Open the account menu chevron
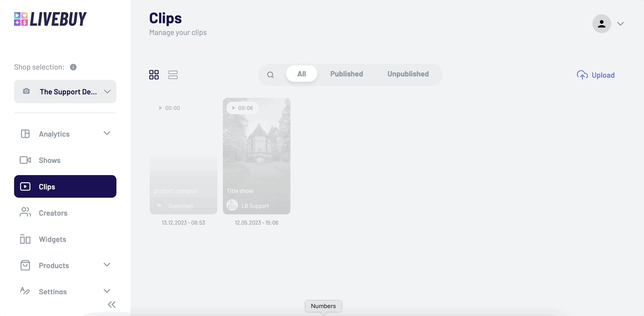Image resolution: width=644 pixels, height=316 pixels. [x=621, y=23]
